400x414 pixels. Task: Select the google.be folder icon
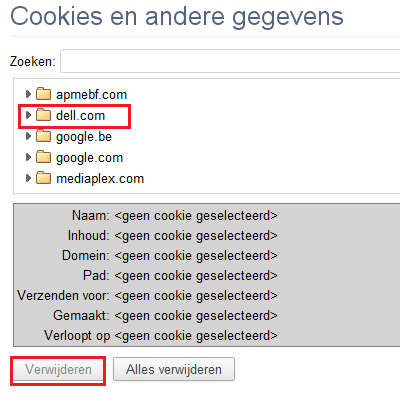pos(43,136)
